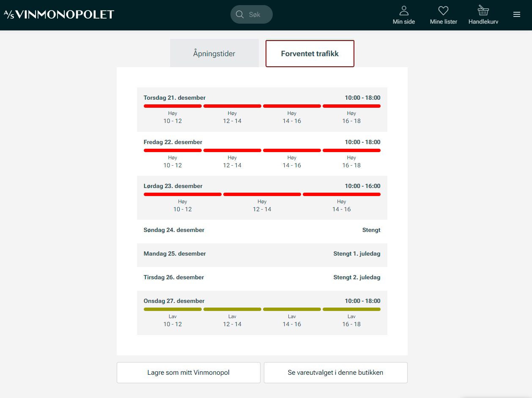Click the magnifier search icon
The image size is (532, 398).
(x=240, y=14)
